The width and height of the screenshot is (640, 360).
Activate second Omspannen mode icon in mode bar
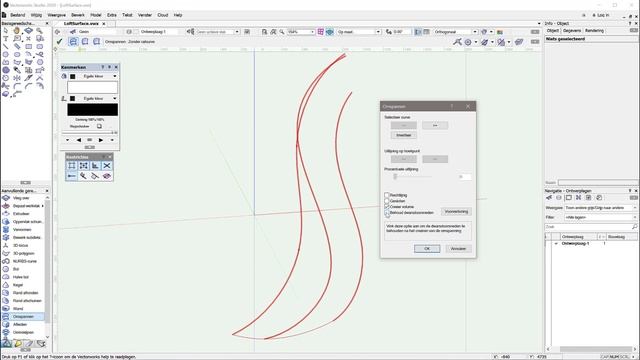[85, 42]
